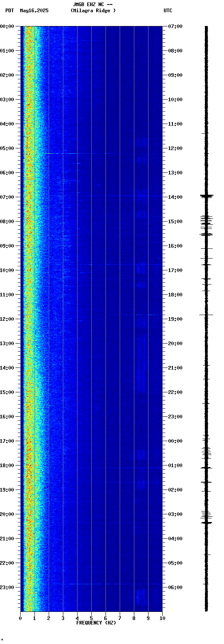The height and width of the screenshot is (644, 224).
Task: Click the PDT '09:00' time label
Action: click(7, 246)
